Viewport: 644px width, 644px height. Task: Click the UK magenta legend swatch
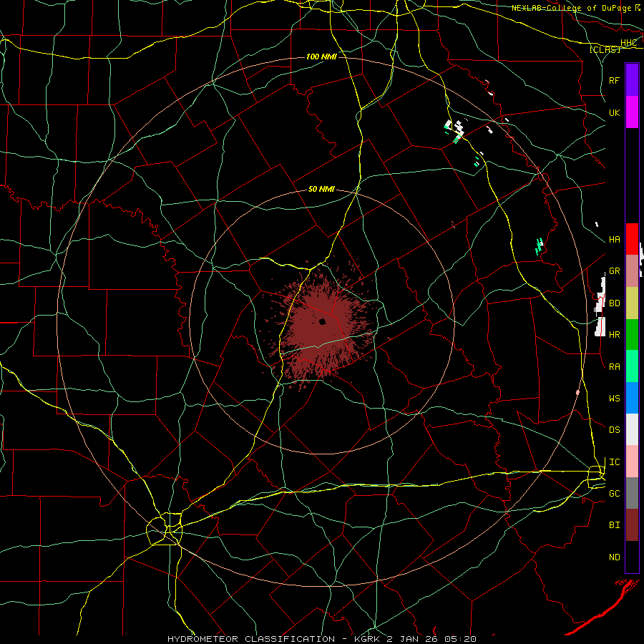click(x=632, y=112)
